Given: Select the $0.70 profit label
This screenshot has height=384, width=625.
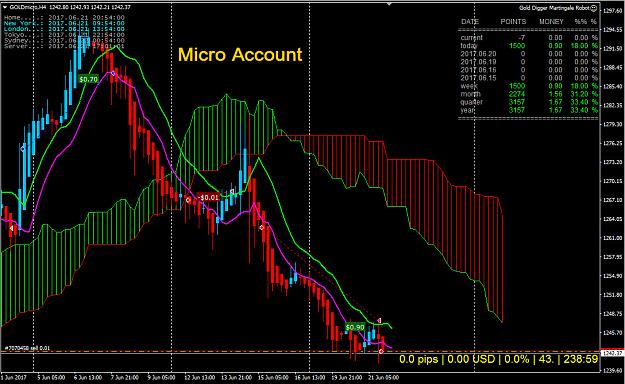Looking at the screenshot, I should pyautogui.click(x=88, y=79).
